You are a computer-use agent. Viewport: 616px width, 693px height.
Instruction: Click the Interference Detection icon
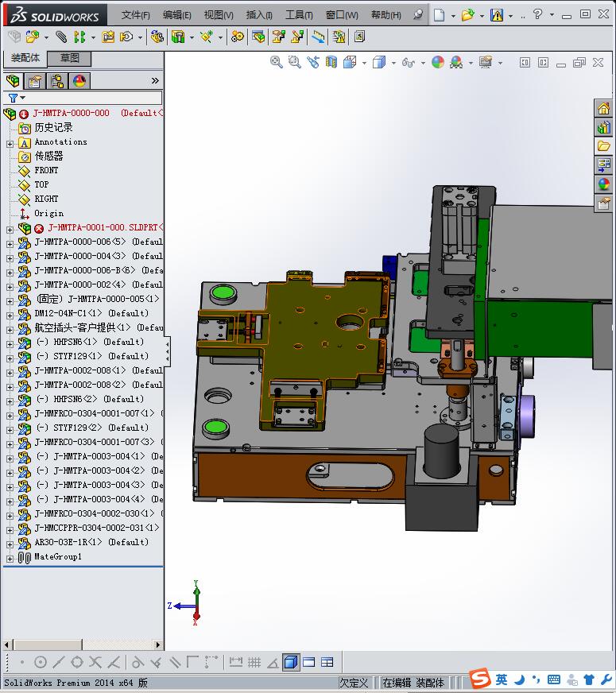[x=318, y=37]
